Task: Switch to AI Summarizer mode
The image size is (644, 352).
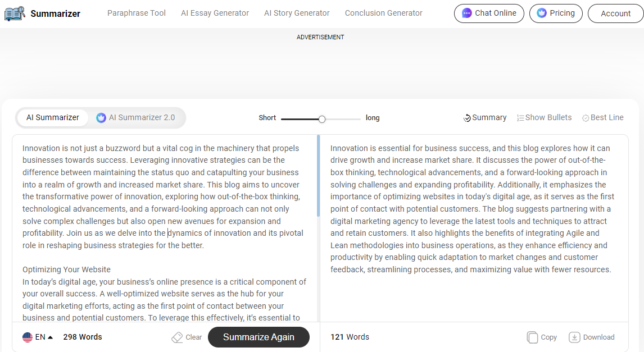Action: pyautogui.click(x=53, y=118)
